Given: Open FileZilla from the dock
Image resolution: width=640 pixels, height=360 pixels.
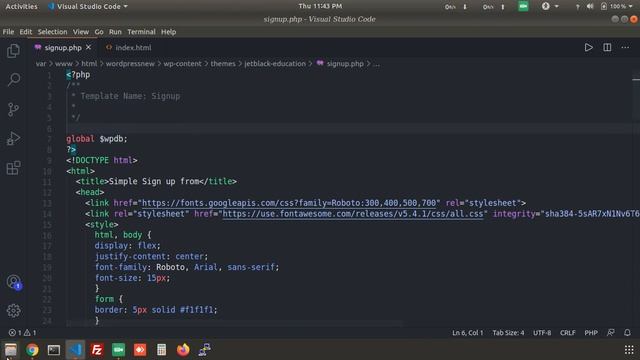Looking at the screenshot, I should [x=97, y=350].
